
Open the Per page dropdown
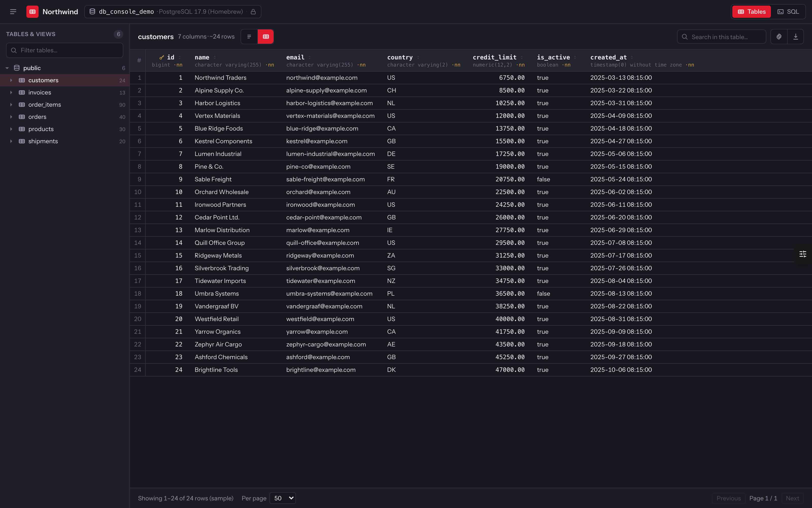click(x=282, y=498)
